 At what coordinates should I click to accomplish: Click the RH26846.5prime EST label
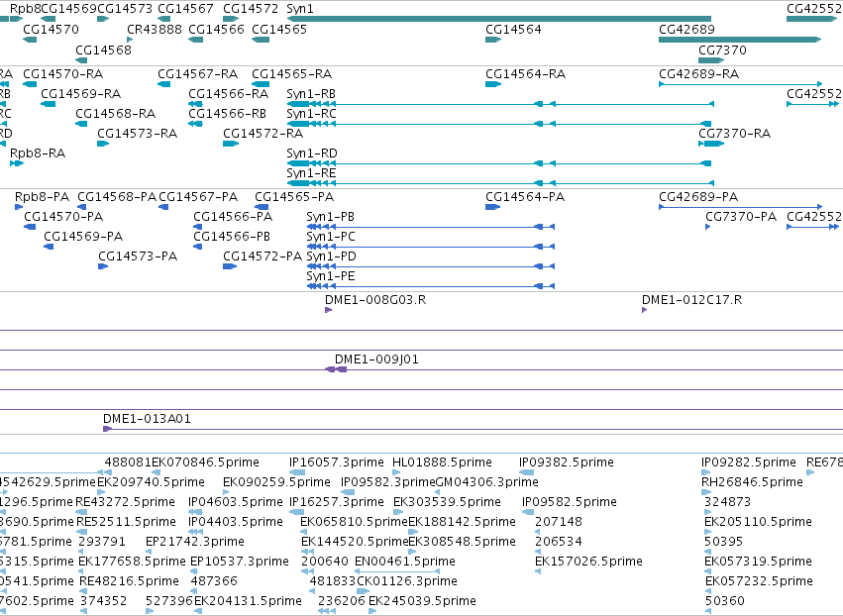752,482
